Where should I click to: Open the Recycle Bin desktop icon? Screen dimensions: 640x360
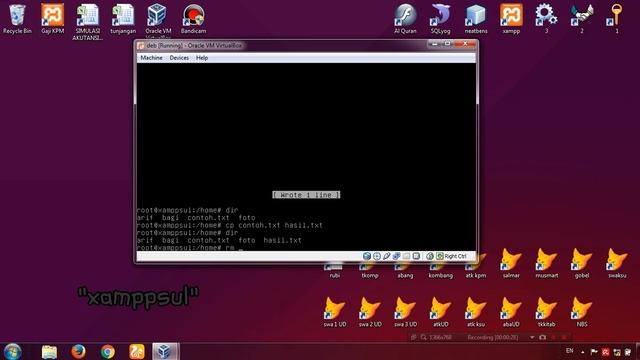pos(17,19)
